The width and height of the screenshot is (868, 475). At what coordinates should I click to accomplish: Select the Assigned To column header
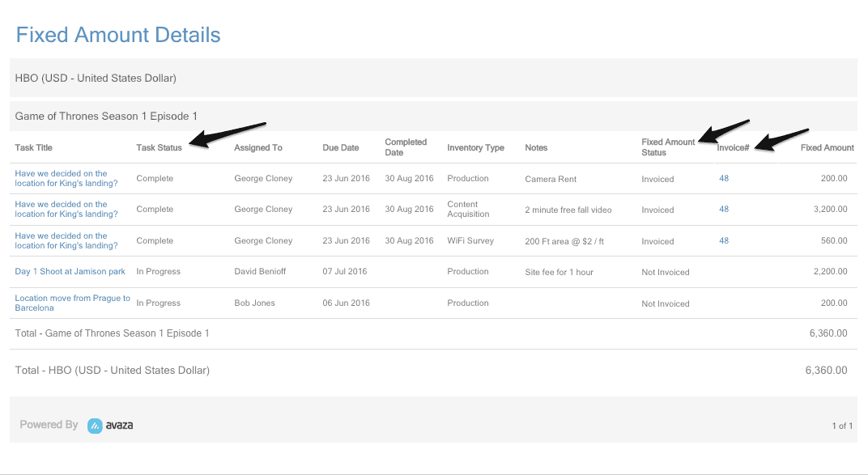click(x=257, y=148)
